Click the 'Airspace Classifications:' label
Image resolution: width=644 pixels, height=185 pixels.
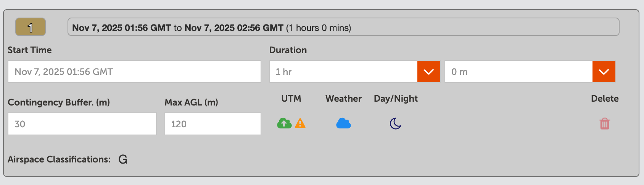point(59,159)
